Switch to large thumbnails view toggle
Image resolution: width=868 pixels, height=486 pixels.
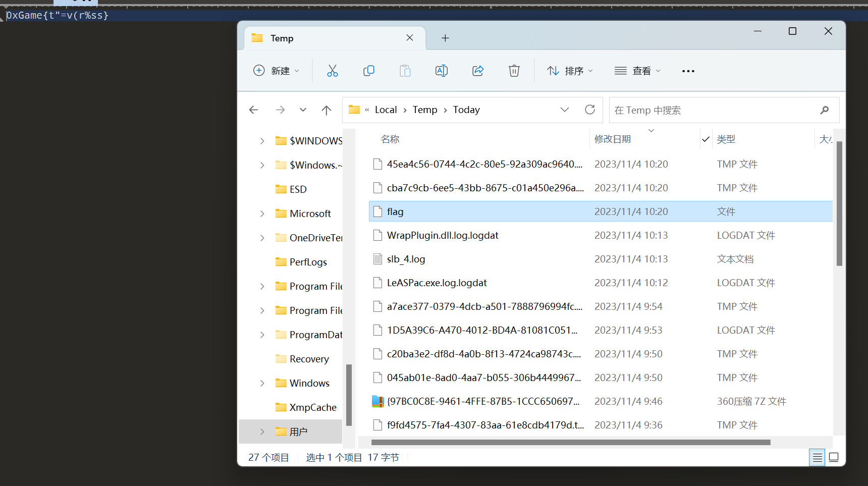click(x=834, y=457)
